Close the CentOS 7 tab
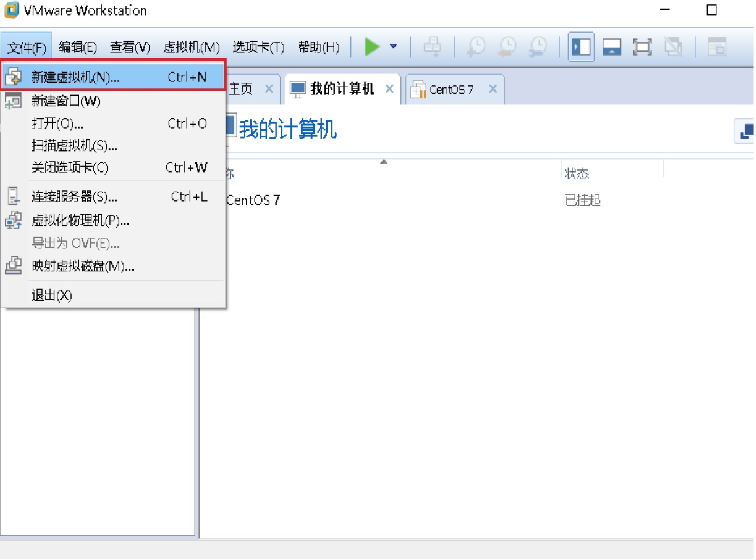Screen dimensions: 756x560 point(492,89)
